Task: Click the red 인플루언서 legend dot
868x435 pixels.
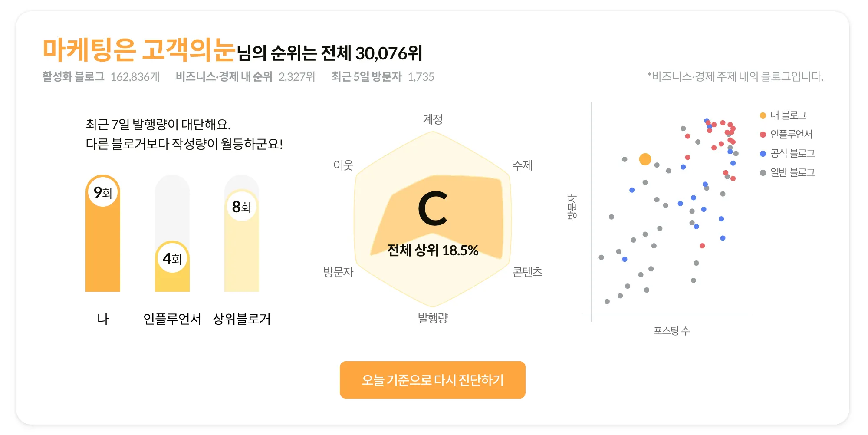Action: [x=763, y=135]
